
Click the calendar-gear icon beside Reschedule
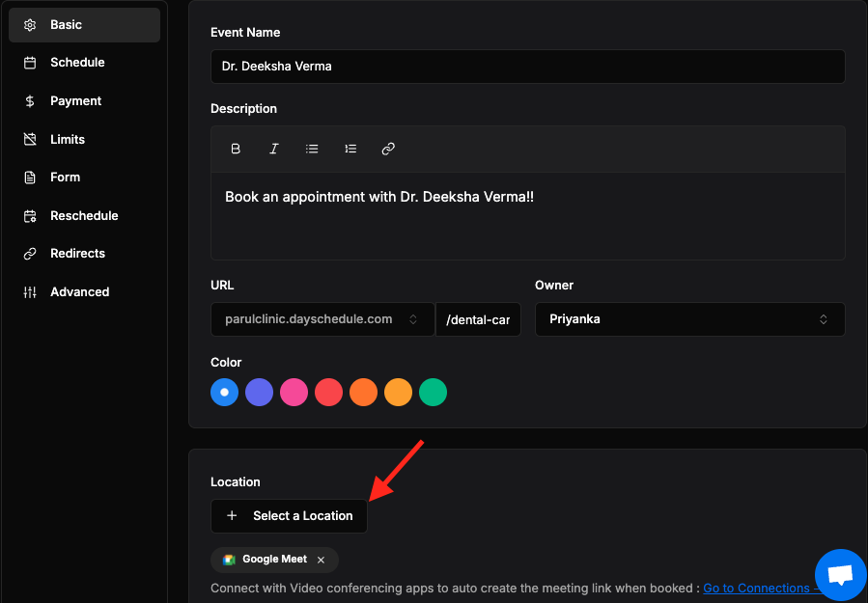point(30,216)
